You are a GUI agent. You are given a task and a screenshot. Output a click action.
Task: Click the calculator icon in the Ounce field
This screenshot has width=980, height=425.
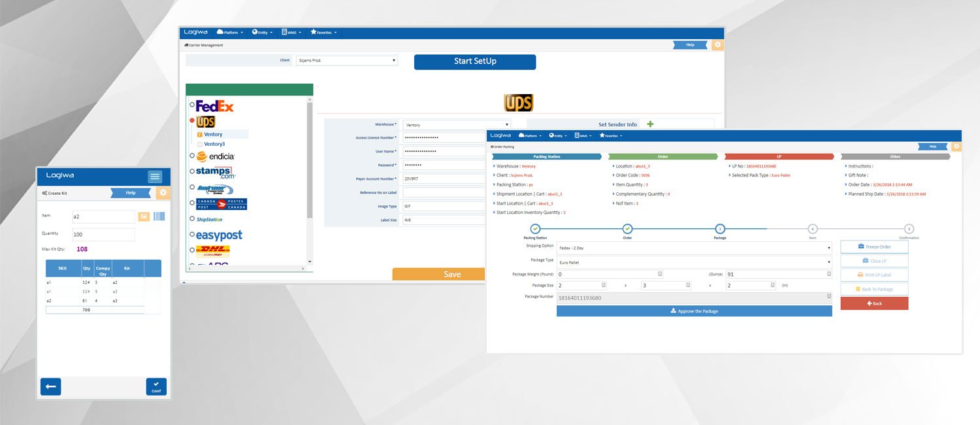click(828, 274)
